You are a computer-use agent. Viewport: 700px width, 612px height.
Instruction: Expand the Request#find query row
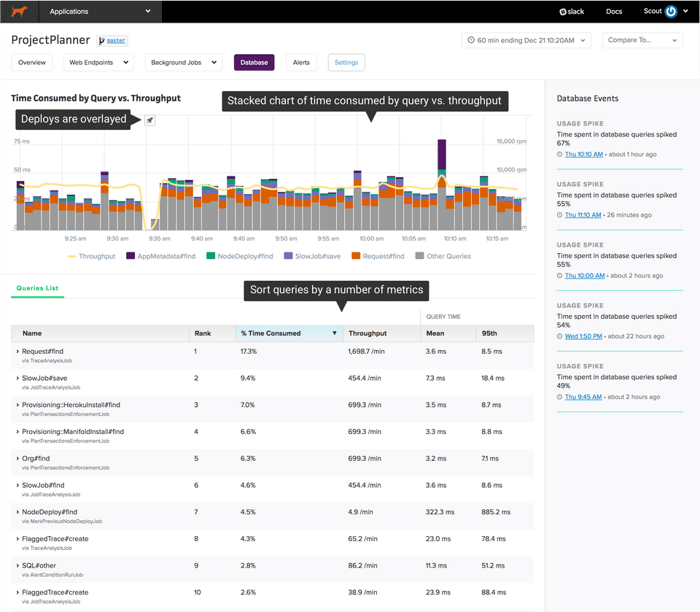click(x=17, y=352)
